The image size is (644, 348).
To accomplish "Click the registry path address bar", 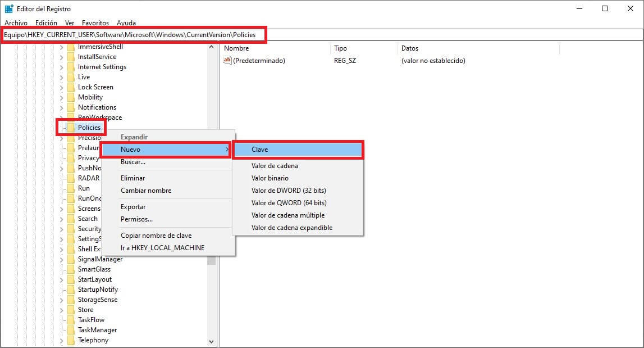I will coord(322,35).
